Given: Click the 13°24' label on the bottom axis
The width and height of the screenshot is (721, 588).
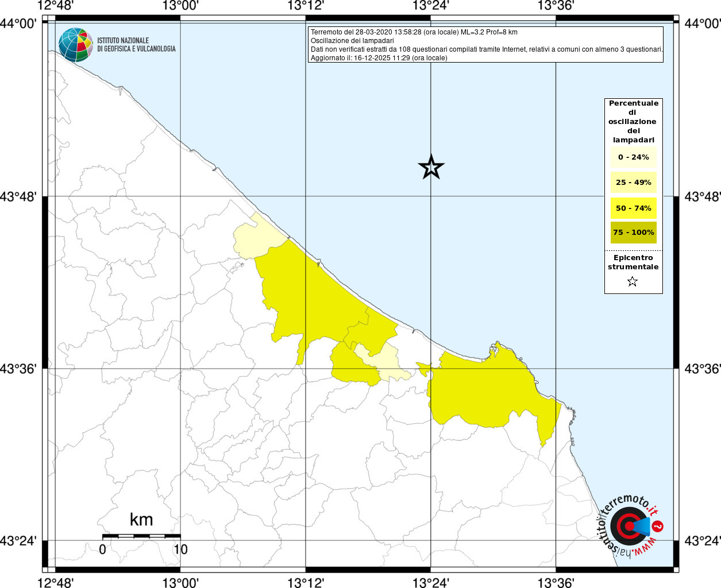Looking at the screenshot, I should pos(431,583).
